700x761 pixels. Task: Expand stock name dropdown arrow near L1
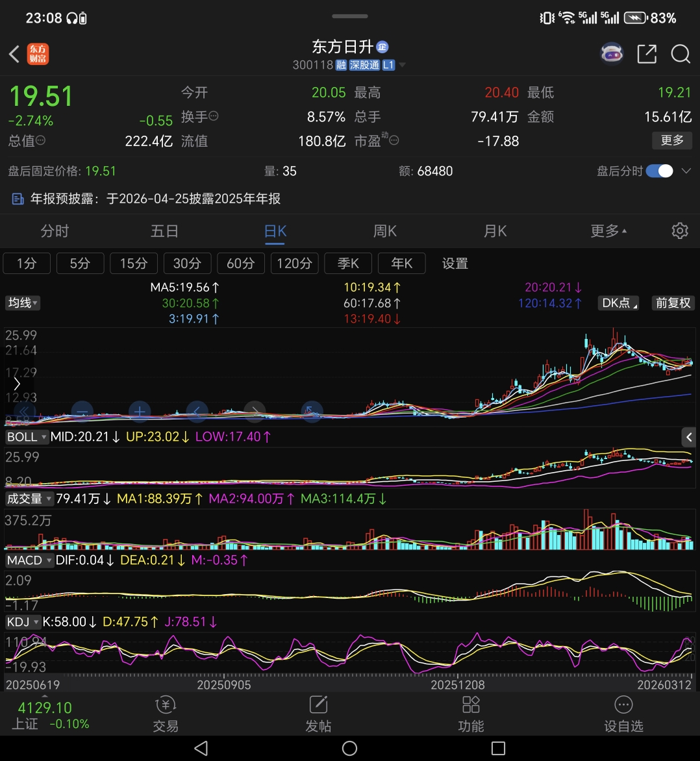click(402, 65)
